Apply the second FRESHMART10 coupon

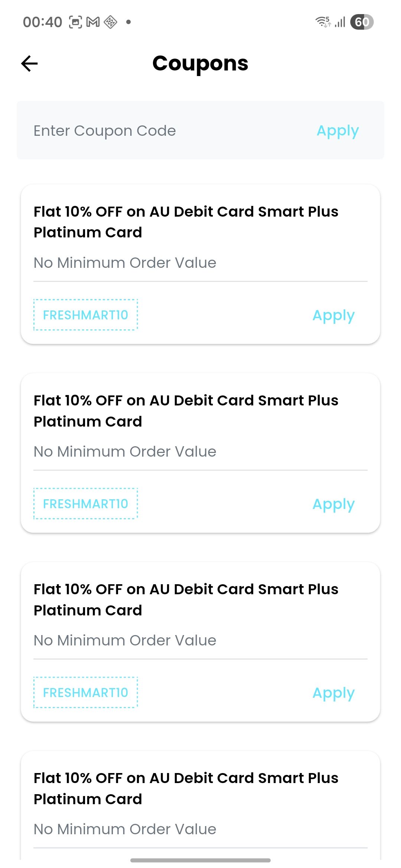click(x=333, y=504)
